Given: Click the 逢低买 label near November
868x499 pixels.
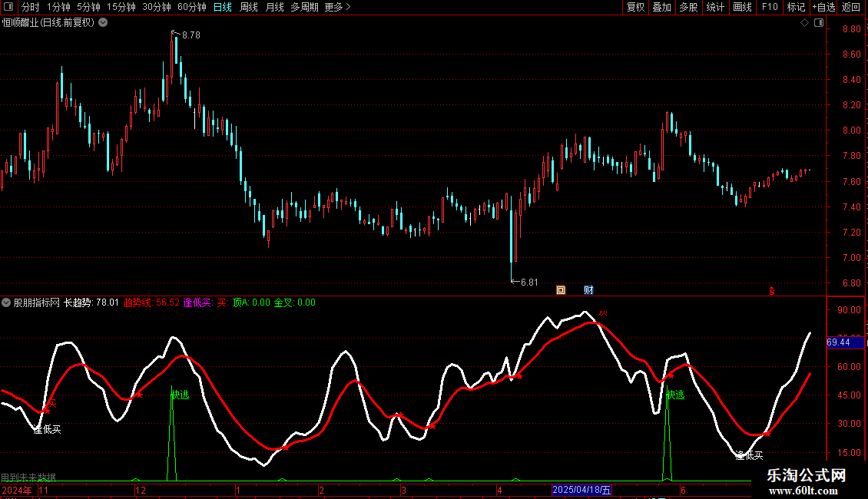Looking at the screenshot, I should (47, 429).
